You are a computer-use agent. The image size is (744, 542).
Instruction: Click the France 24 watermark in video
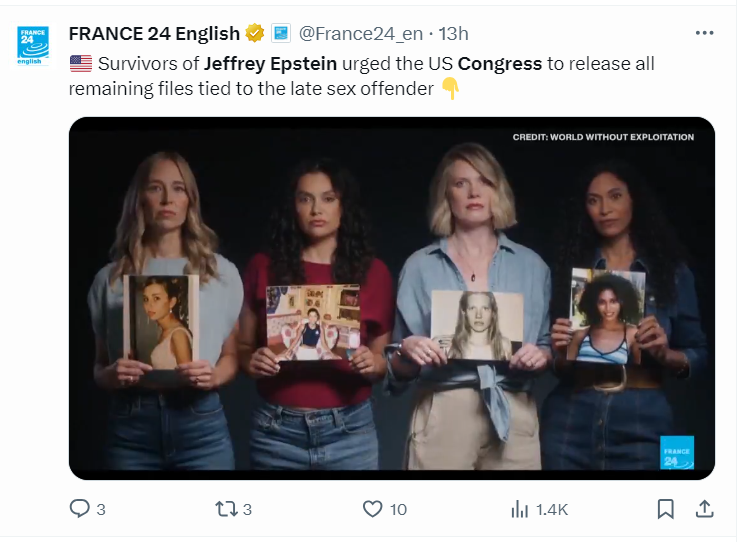pyautogui.click(x=677, y=453)
